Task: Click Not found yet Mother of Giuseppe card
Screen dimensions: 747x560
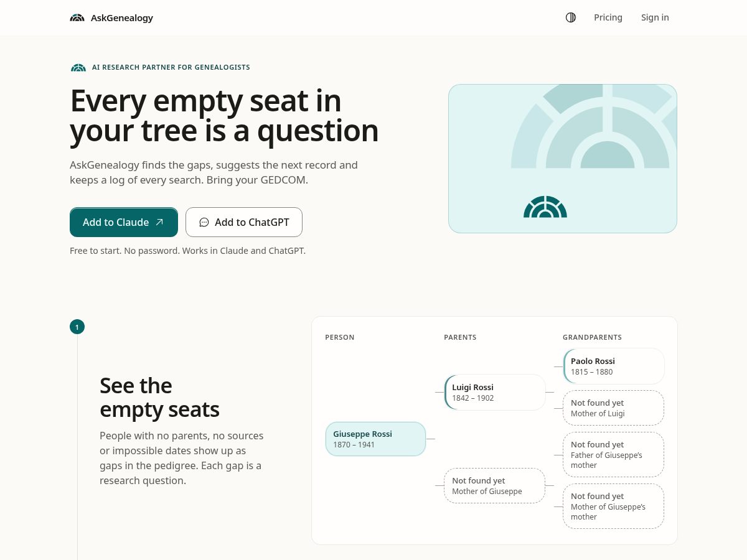Action: point(494,485)
